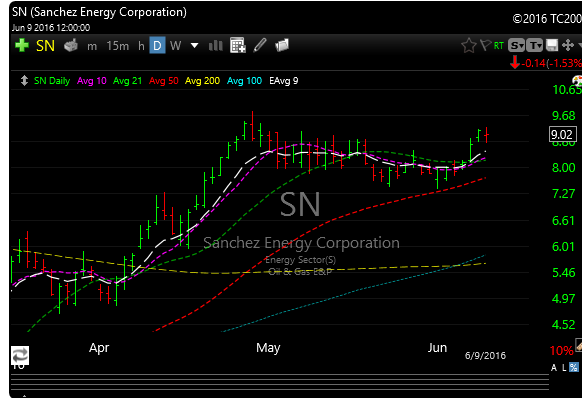Click the Jun month axis label
This screenshot has height=398, width=582.
[x=437, y=348]
